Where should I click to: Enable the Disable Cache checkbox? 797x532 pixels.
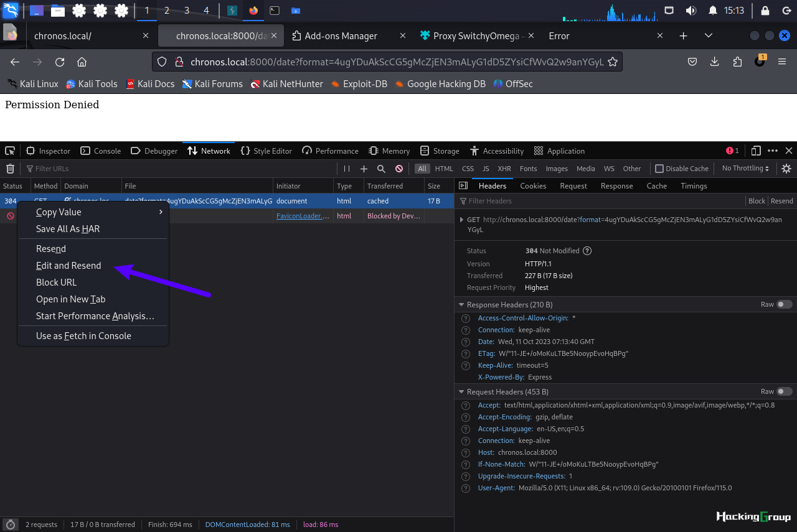click(659, 169)
